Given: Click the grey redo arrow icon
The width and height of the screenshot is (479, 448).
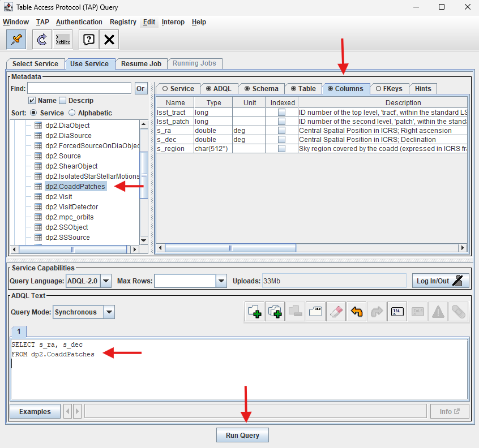Looking at the screenshot, I should 377,312.
